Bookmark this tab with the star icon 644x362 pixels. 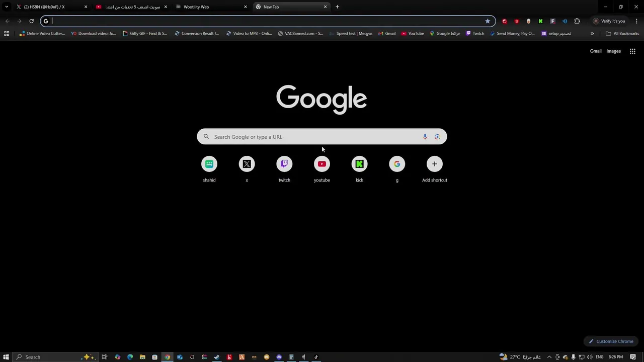click(x=488, y=21)
